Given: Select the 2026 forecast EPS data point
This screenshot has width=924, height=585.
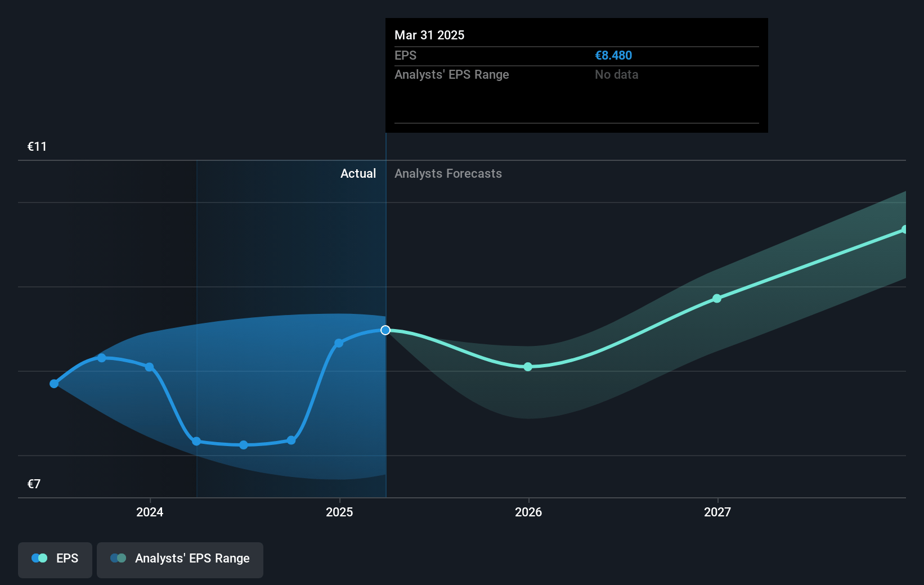Looking at the screenshot, I should point(528,367).
